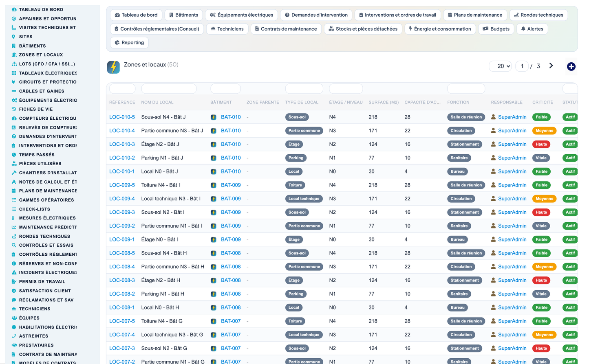Click the orange Moyenne badge for LOC-010-4
Image resolution: width=589 pixels, height=364 pixels.
544,131
